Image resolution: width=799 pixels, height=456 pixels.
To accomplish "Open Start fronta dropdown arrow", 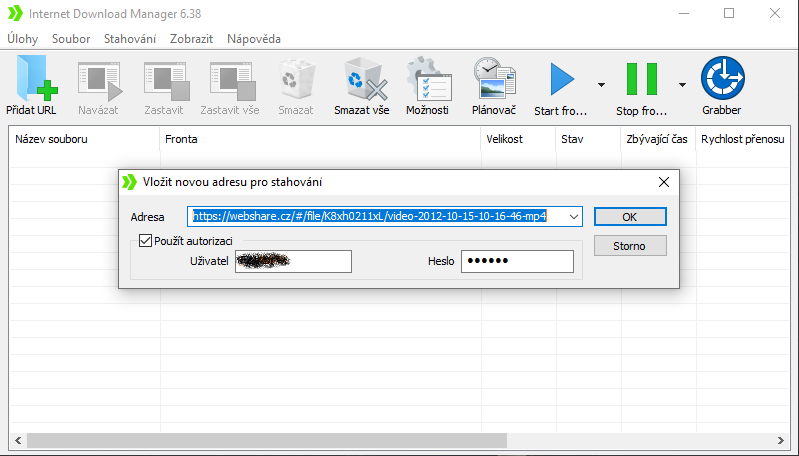I will pos(601,85).
